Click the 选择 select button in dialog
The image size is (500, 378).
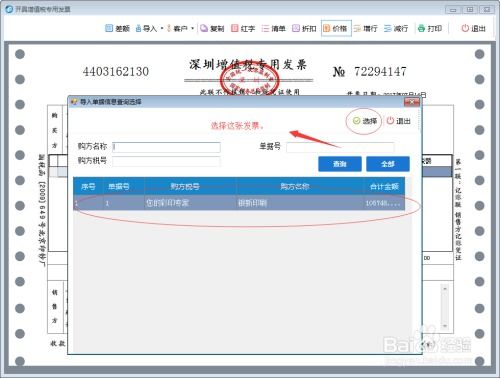(x=365, y=121)
